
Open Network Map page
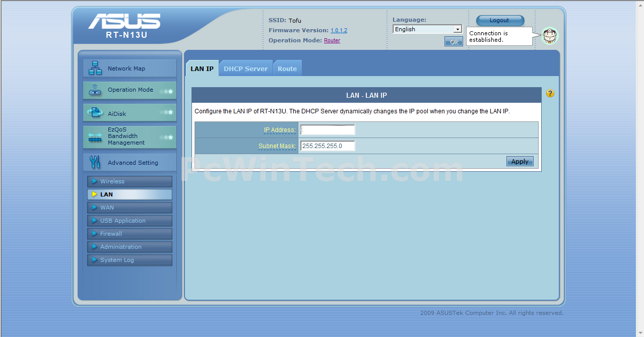[x=130, y=68]
